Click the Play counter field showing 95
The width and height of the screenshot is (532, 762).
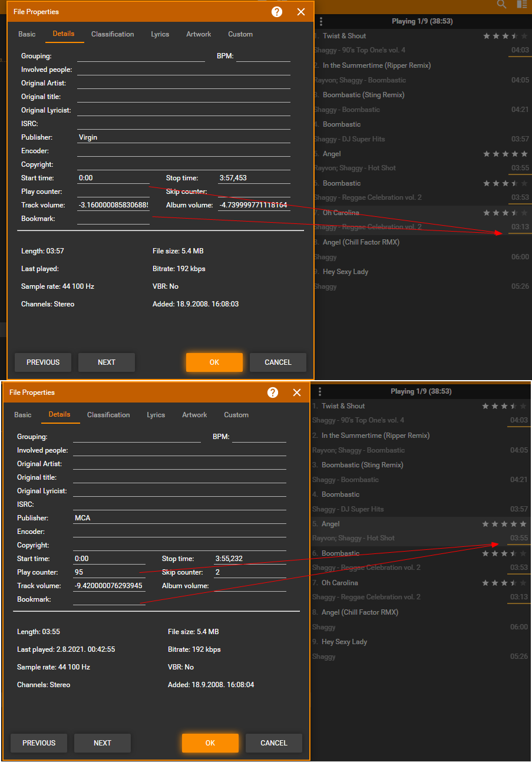109,572
